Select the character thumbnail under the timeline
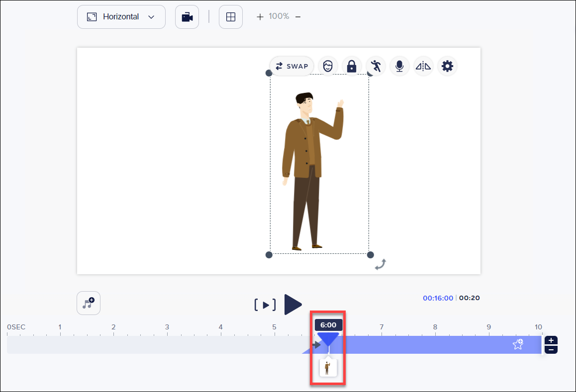This screenshot has height=392, width=576. tap(328, 368)
